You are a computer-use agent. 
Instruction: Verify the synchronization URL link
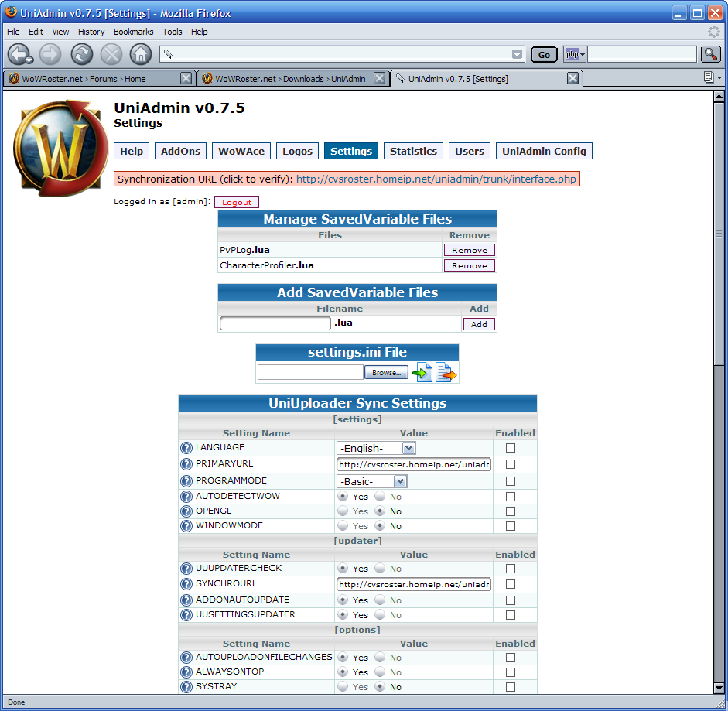click(x=436, y=179)
